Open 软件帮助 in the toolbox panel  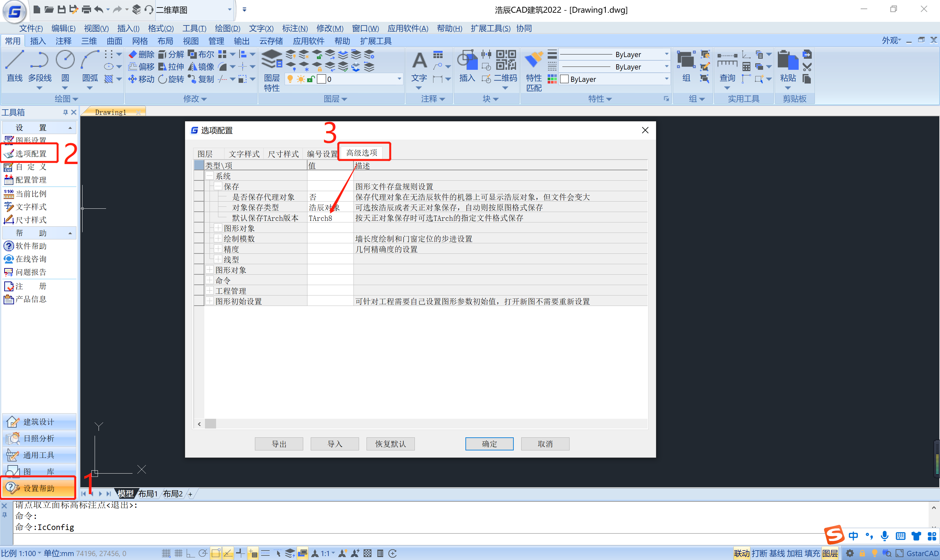pos(31,246)
